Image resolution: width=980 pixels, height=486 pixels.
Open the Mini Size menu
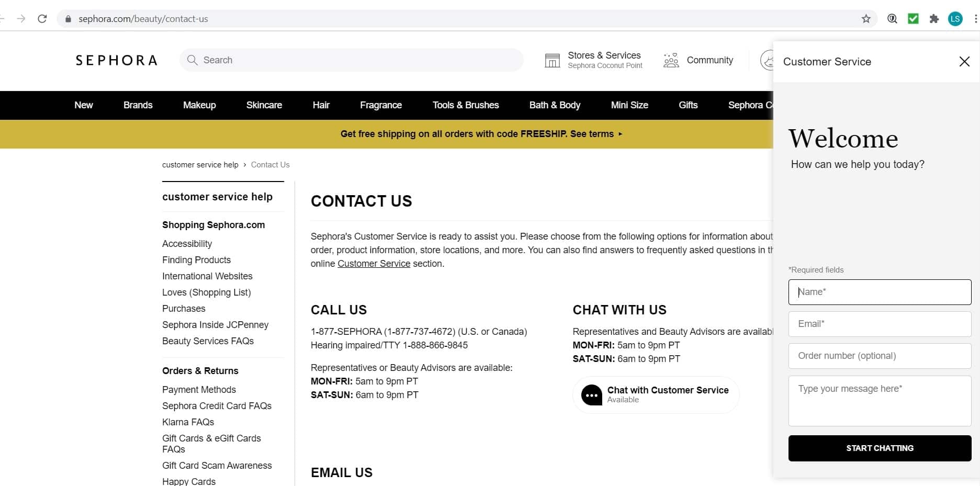(629, 105)
